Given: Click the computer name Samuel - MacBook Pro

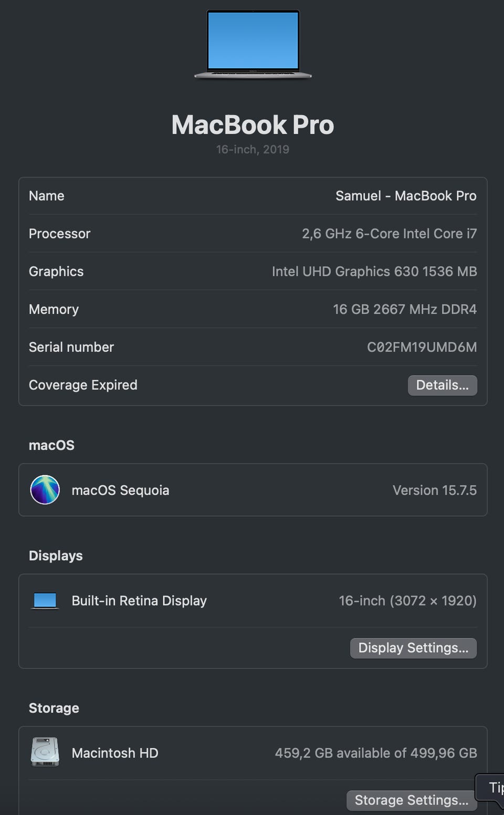Looking at the screenshot, I should (x=406, y=196).
